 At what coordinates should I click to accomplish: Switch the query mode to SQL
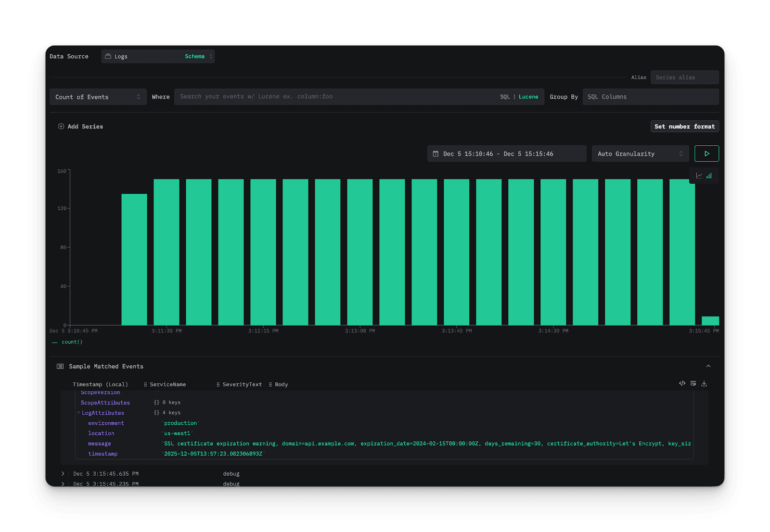coord(505,97)
